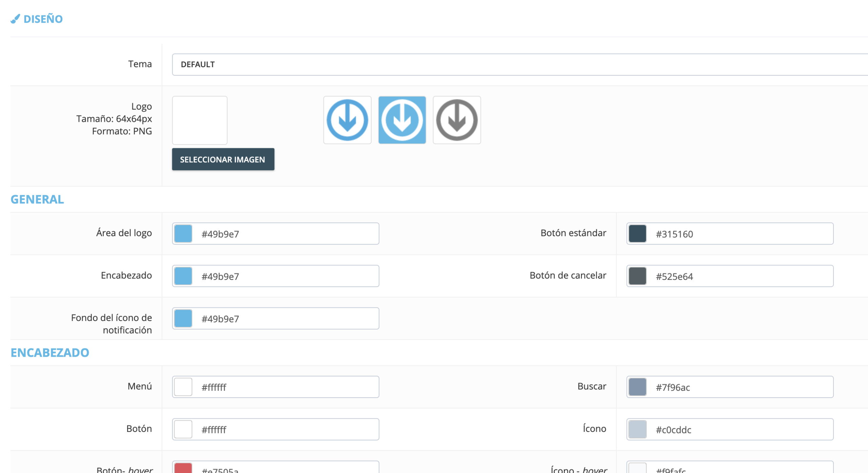Open the red Botón-hover color swatch
Screen dimensions: 868x473
click(x=183, y=468)
